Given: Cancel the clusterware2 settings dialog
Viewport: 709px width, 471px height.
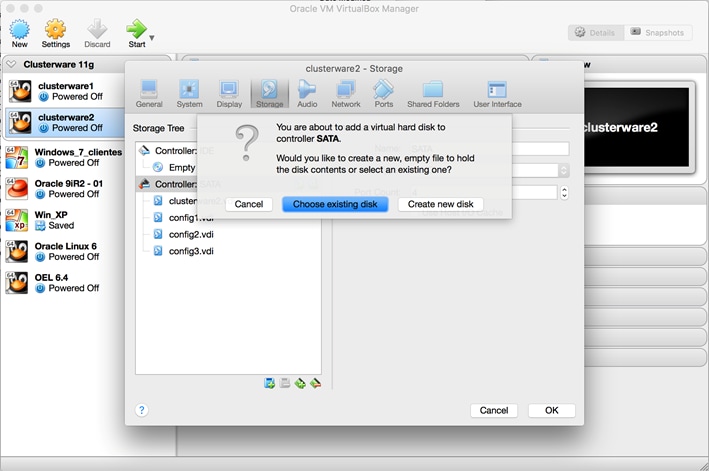Looking at the screenshot, I should click(494, 410).
